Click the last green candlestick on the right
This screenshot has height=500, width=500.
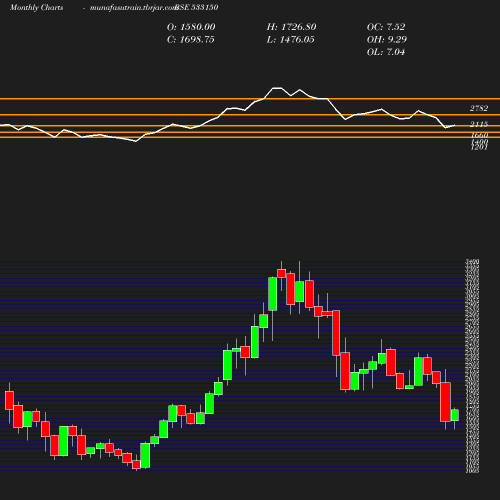point(455,415)
